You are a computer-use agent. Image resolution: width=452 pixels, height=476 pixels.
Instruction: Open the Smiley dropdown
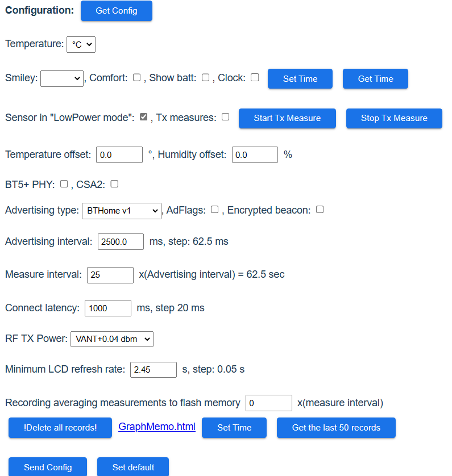[x=61, y=78]
